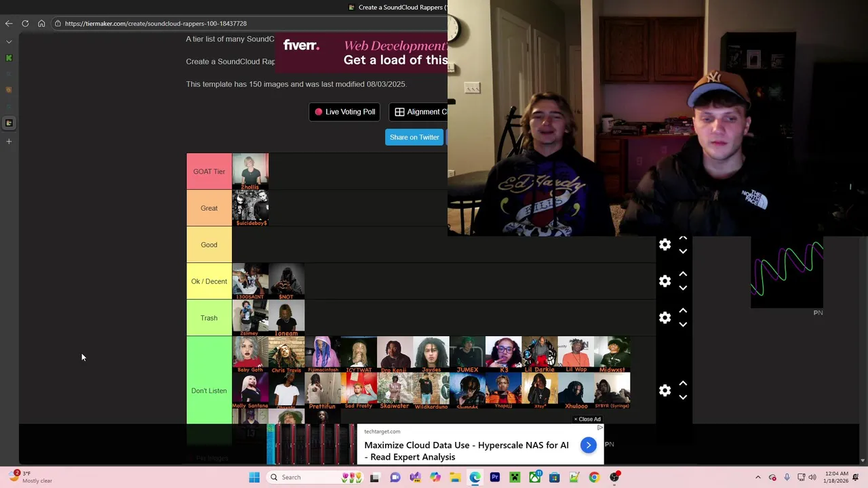Click the Great tier label

coord(209,208)
